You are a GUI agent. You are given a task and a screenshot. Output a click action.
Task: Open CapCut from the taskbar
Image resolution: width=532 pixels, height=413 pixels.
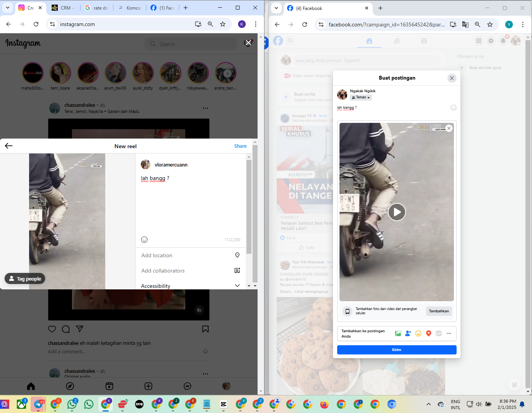pos(224,404)
